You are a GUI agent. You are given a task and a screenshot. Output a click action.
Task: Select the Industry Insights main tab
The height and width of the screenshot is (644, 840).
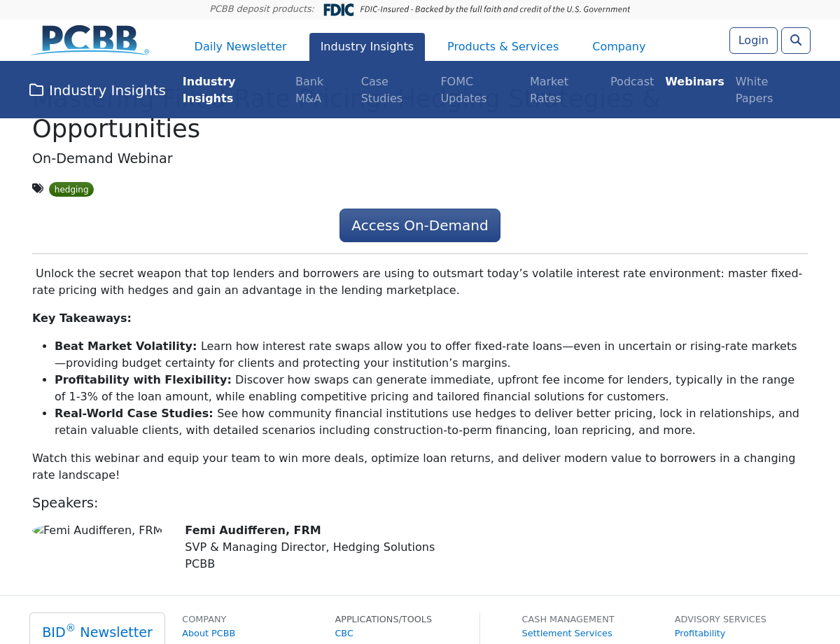(367, 47)
